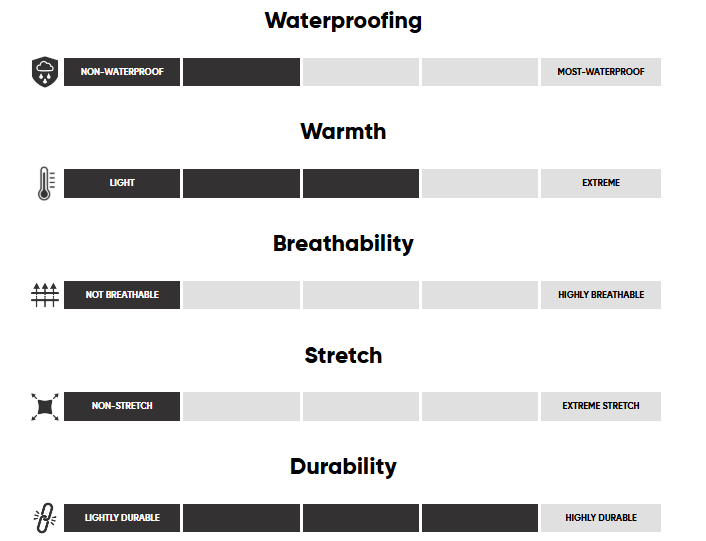Click the durability chain link icon
Image resolution: width=706 pixels, height=541 pixels.
(44, 517)
